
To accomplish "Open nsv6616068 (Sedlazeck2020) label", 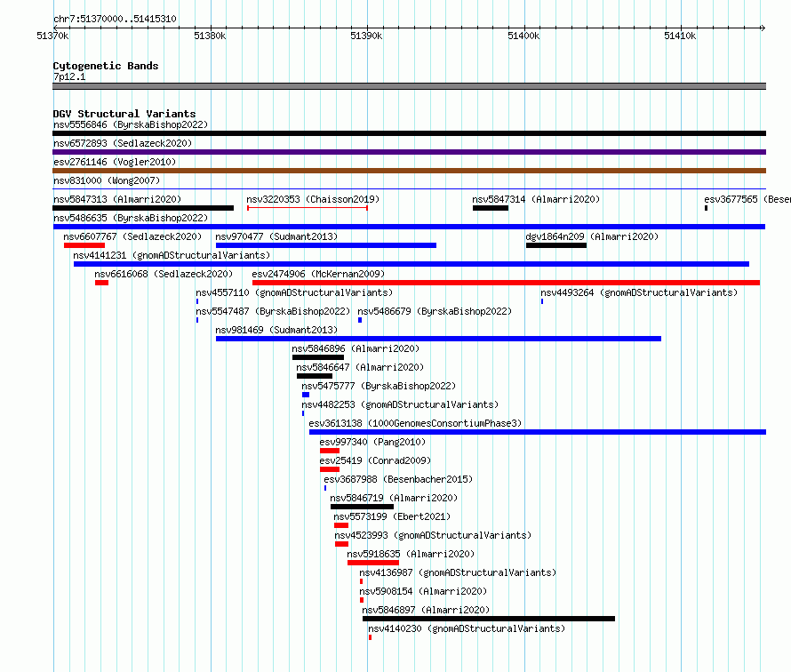I will coord(164,274).
